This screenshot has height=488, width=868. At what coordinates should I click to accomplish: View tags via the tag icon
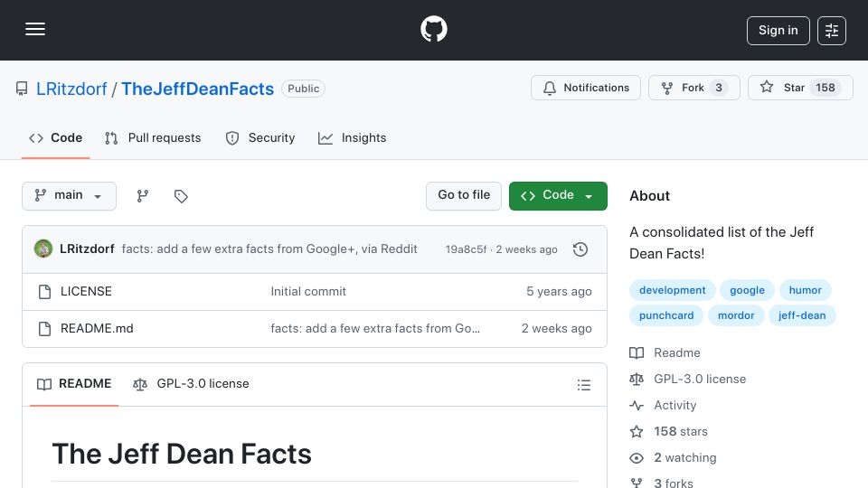pyautogui.click(x=181, y=196)
